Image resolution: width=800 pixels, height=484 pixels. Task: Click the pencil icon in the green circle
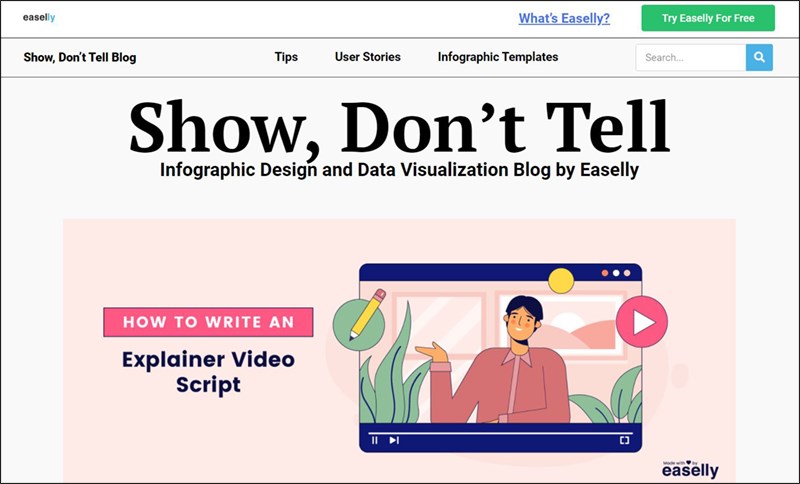tap(359, 320)
